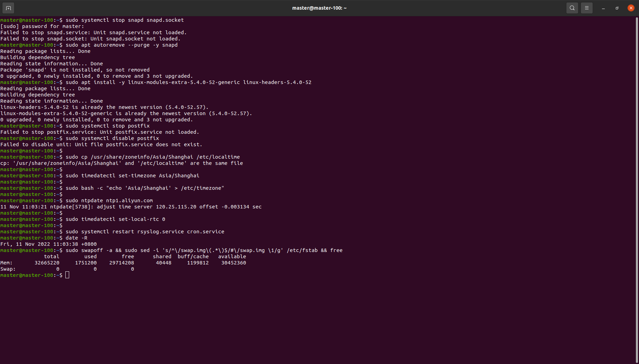Click the 'sudo systemctl stop snapd snapd.socket' command
This screenshot has width=639, height=364.
pyautogui.click(x=124, y=20)
